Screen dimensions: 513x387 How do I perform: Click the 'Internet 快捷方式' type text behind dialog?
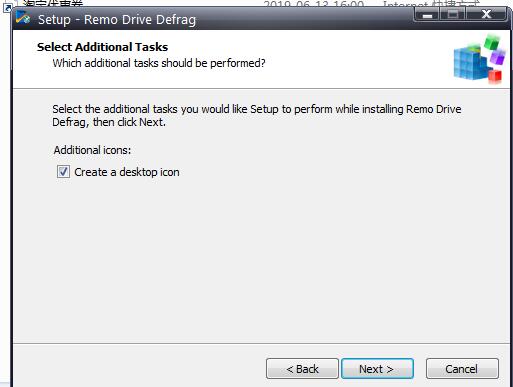(x=431, y=3)
